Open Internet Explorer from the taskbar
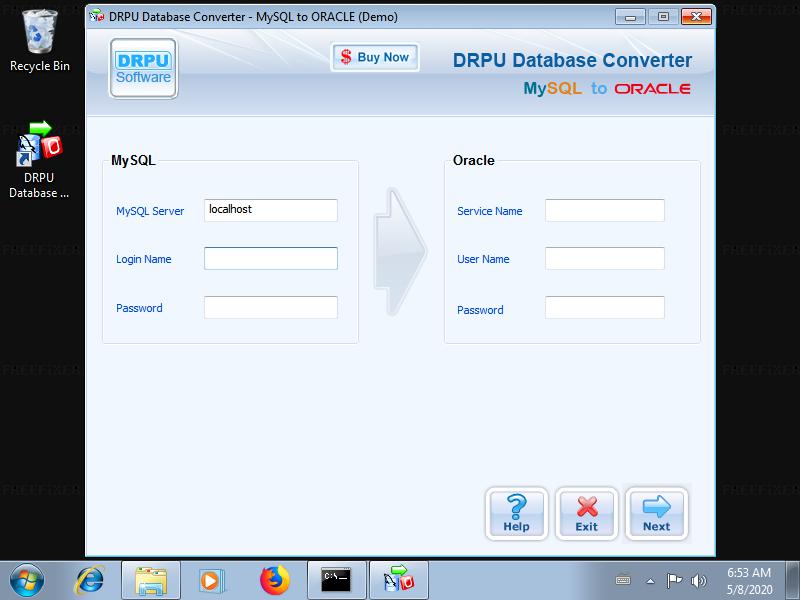The image size is (800, 600). [x=90, y=578]
